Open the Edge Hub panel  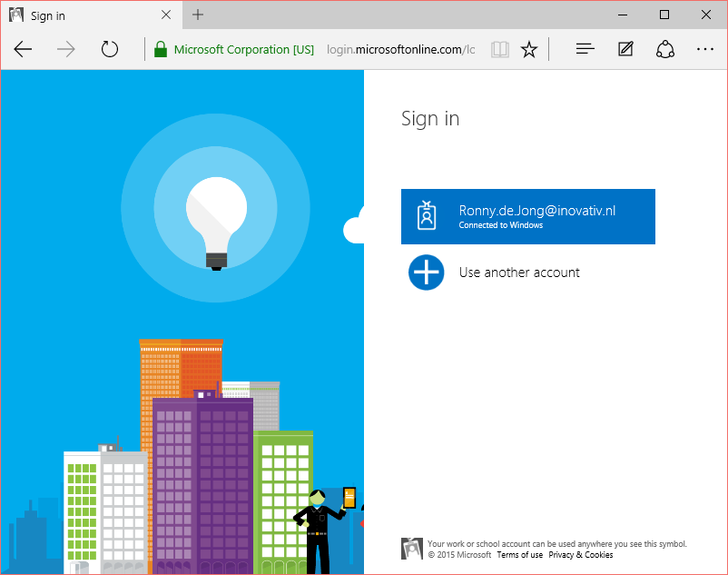pos(585,48)
